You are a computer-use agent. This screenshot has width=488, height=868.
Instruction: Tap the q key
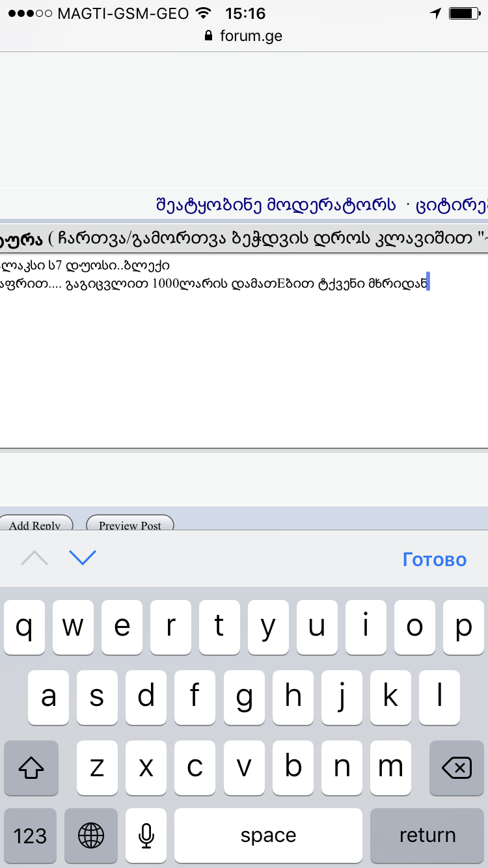click(x=24, y=627)
